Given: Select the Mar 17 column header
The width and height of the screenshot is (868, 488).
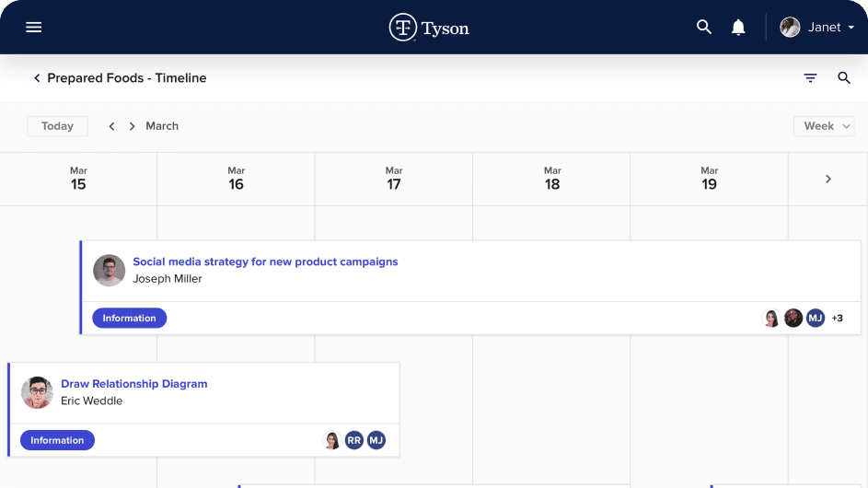Looking at the screenshot, I should 394,179.
